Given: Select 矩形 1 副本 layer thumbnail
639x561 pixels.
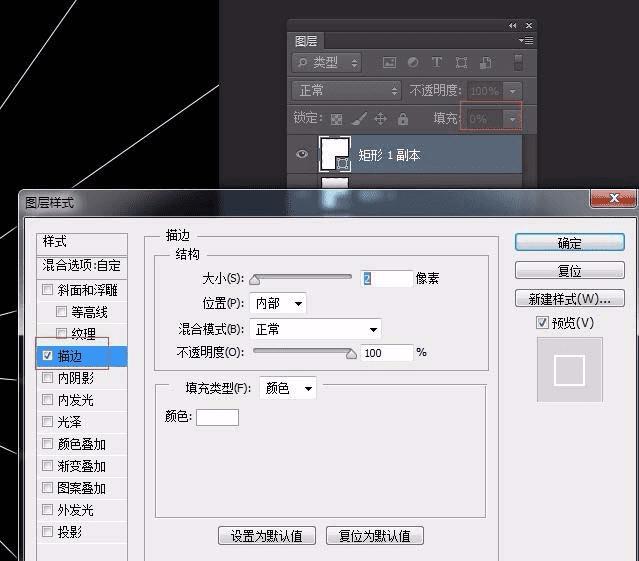Looking at the screenshot, I should 335,154.
